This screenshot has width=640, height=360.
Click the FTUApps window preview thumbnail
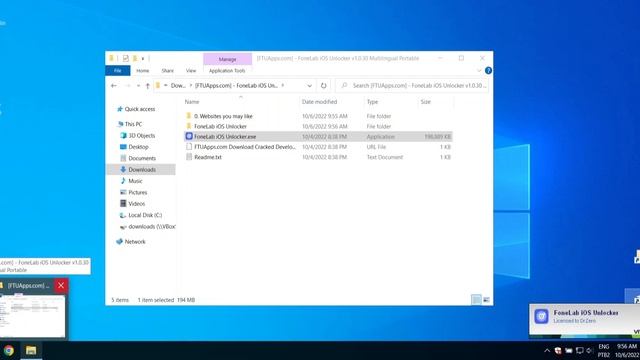click(33, 316)
